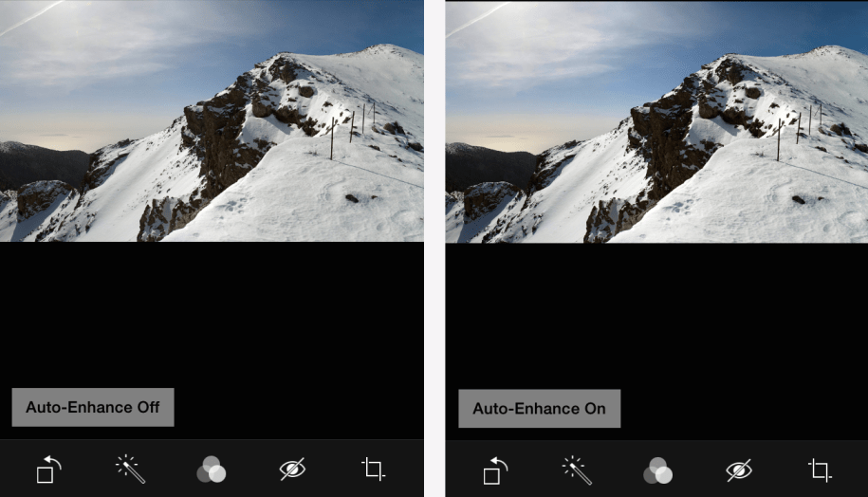Tap the rotate icon in the Auto-Enhance Off panel
The height and width of the screenshot is (497, 868).
click(48, 469)
